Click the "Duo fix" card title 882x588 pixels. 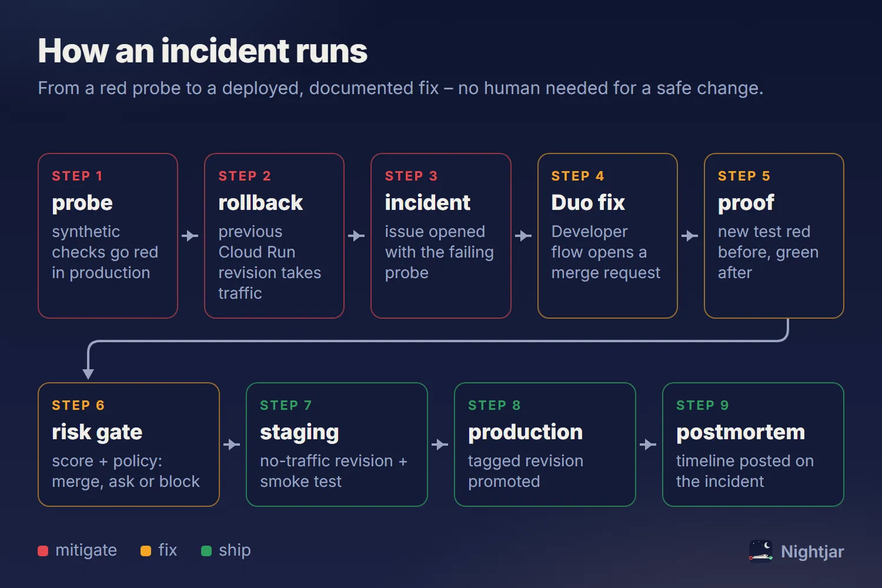(588, 203)
